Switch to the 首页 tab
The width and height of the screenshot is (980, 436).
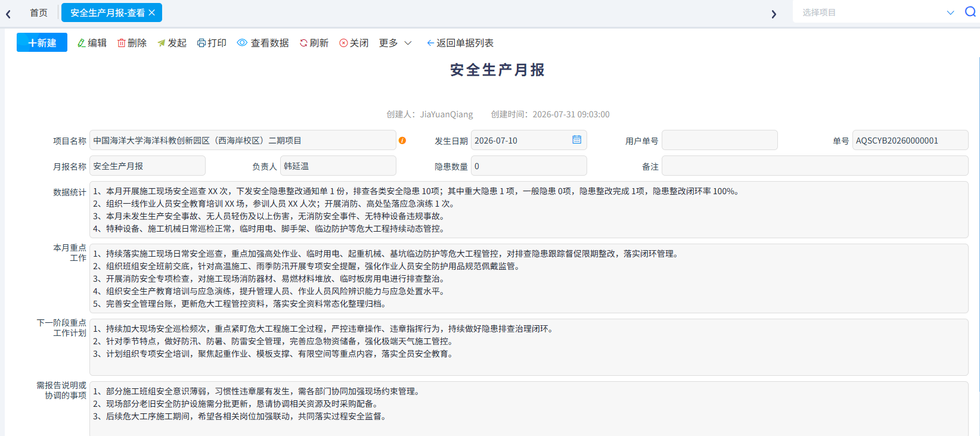pos(39,13)
